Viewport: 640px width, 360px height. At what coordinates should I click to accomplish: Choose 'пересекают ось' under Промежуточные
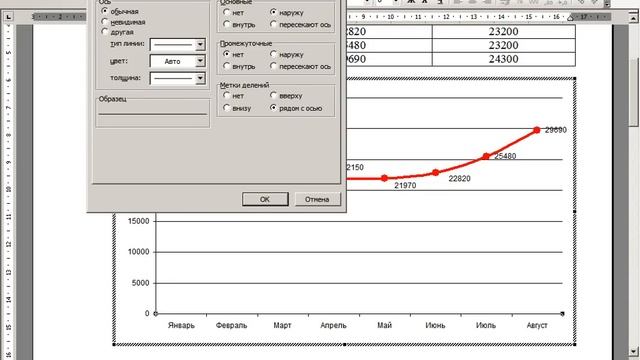[273, 66]
